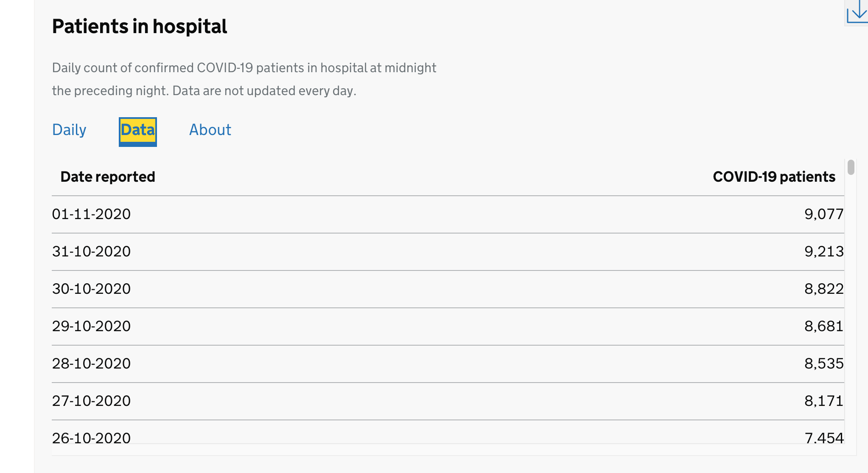Click the table scrollbar thumb

pos(851,167)
